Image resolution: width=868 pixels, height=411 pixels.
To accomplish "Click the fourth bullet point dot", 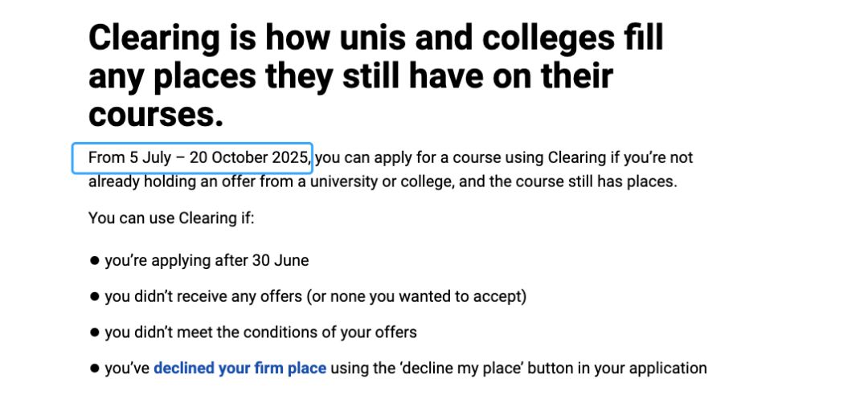I will click(x=94, y=368).
